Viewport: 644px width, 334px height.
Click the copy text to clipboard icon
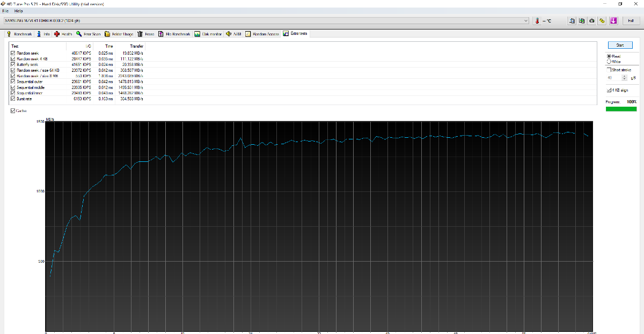point(572,21)
